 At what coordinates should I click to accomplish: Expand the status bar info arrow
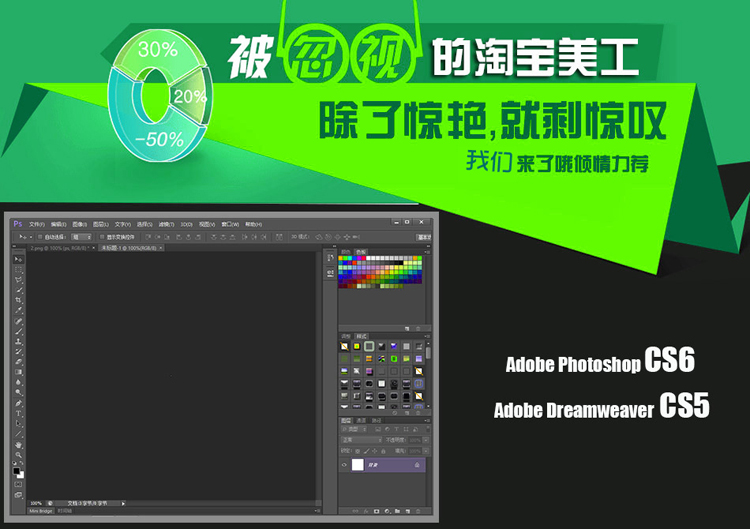point(123,503)
